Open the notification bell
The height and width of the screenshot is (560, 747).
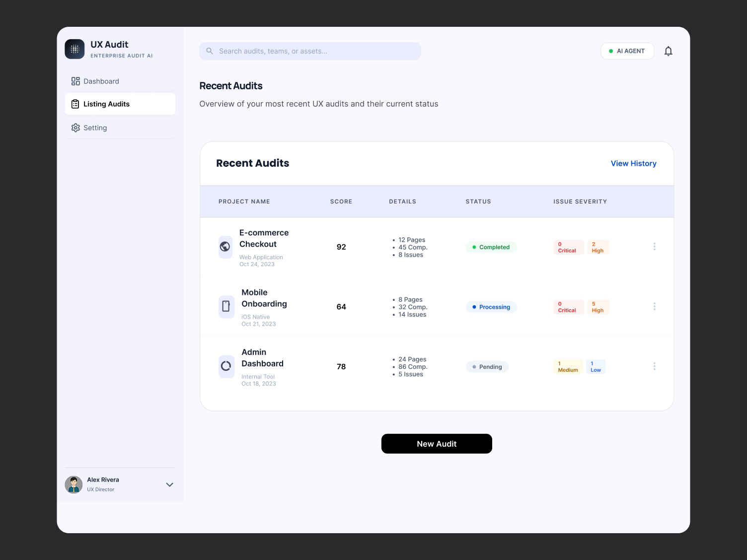(668, 51)
